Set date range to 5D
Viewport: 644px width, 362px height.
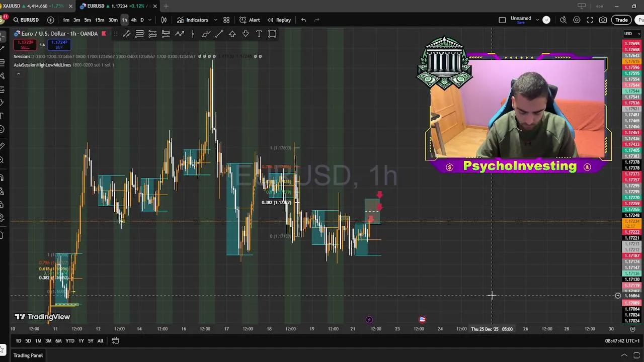[x=28, y=341]
